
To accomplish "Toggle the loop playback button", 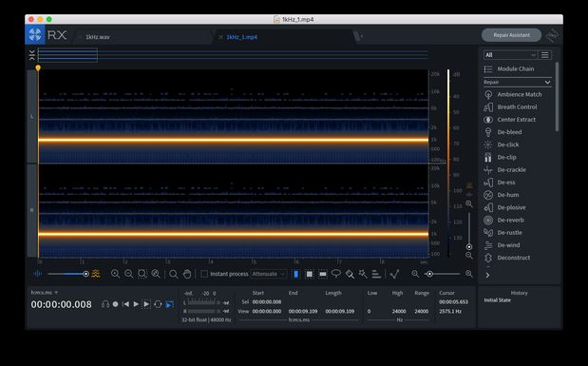I will coord(158,304).
